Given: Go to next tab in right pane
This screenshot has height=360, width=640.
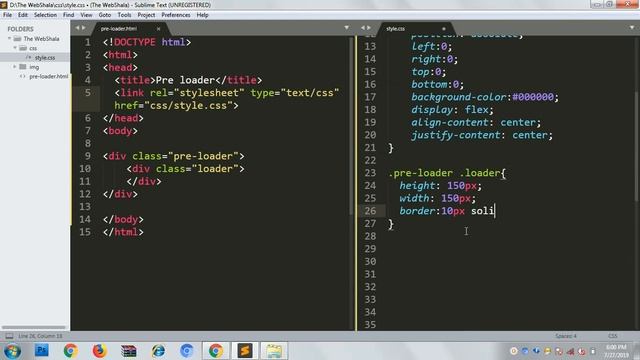Looking at the screenshot, I should pyautogui.click(x=369, y=28).
